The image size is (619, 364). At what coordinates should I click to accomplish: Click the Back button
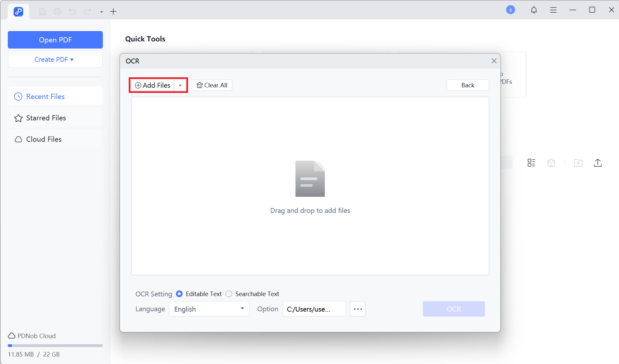pos(467,85)
